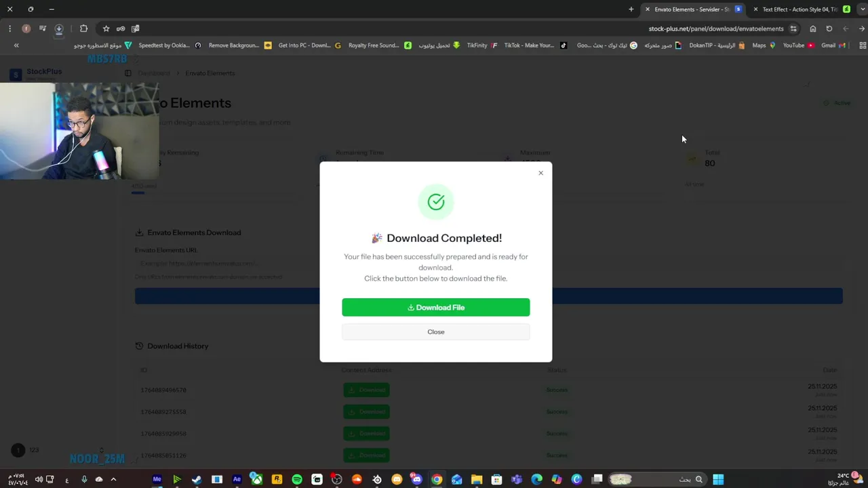Expand hidden bookmarks with the double chevron

click(16, 45)
